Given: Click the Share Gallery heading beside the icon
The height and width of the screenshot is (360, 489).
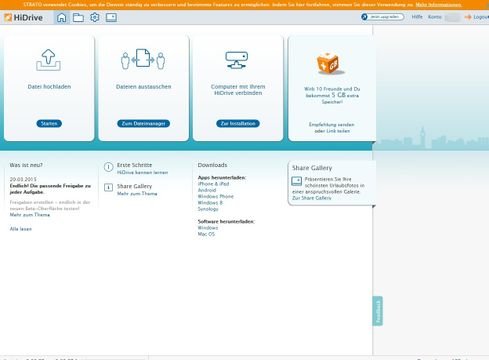Looking at the screenshot, I should (x=134, y=186).
